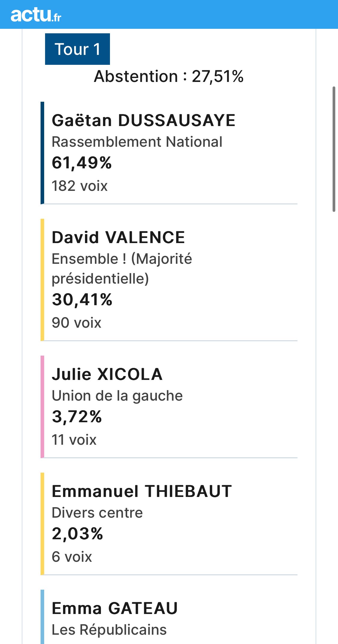The width and height of the screenshot is (338, 644).
Task: Select the 90 voix count for Valence
Action: click(x=77, y=323)
